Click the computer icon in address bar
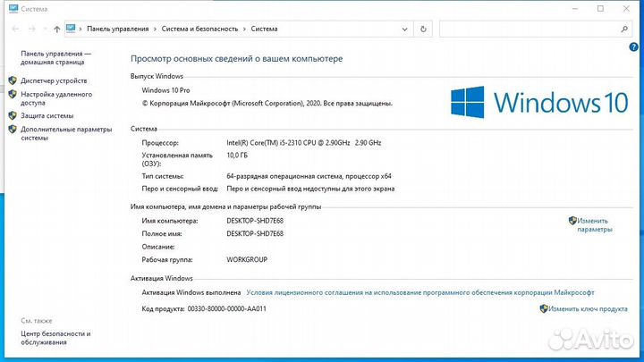Image resolution: width=644 pixels, height=362 pixels. click(x=71, y=29)
